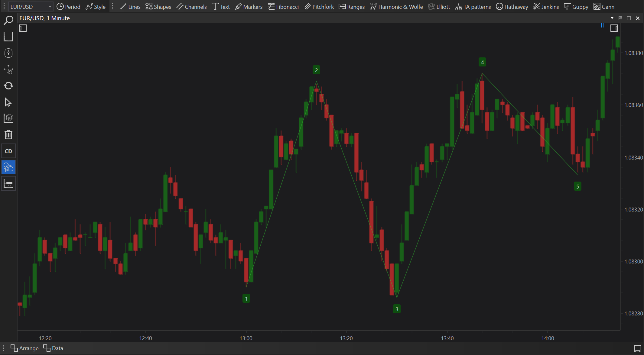The width and height of the screenshot is (644, 355).
Task: Open the Fibonacci tools menu
Action: click(283, 7)
